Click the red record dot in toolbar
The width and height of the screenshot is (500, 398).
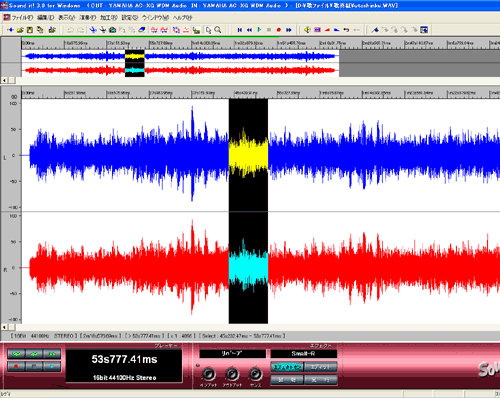(x=279, y=30)
